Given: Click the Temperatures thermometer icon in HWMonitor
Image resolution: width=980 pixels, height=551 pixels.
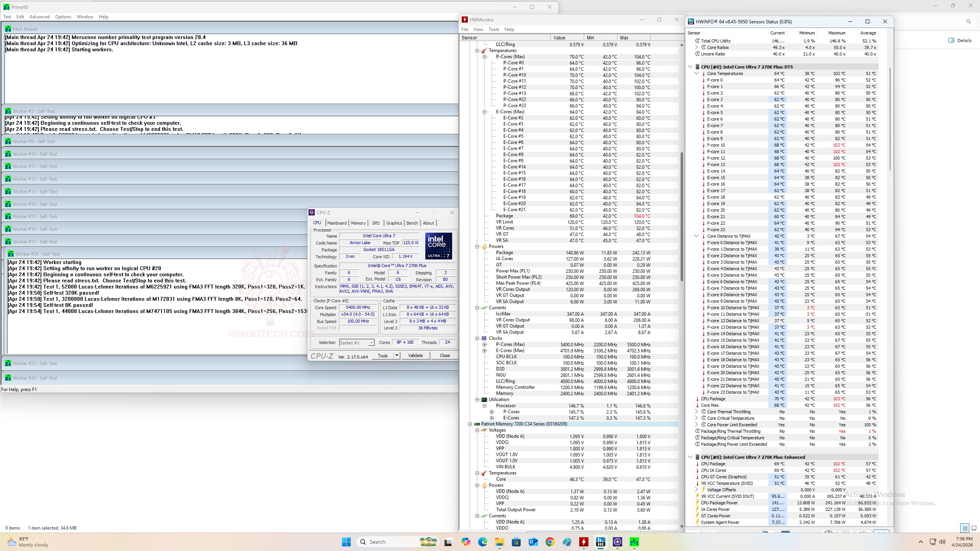Looking at the screenshot, I should 484,51.
